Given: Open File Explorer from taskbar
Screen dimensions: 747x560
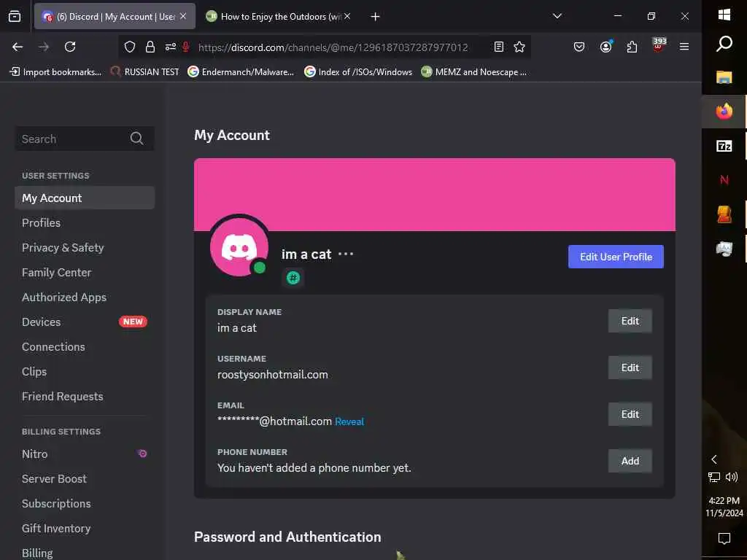Looking at the screenshot, I should coord(724,77).
